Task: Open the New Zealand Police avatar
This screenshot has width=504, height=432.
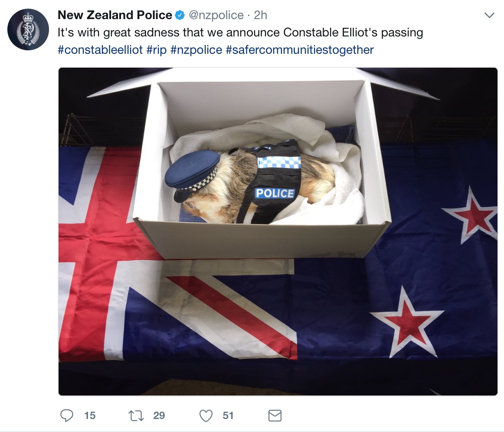Action: [x=28, y=29]
